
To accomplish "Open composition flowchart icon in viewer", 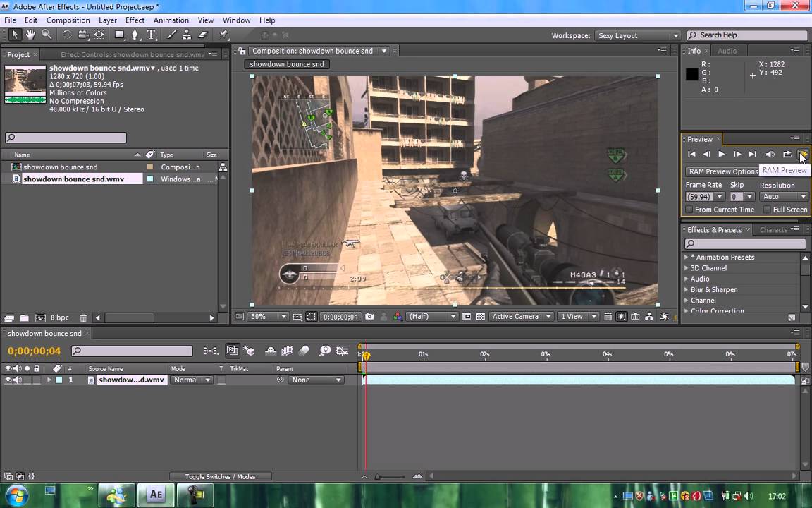I will pos(649,316).
